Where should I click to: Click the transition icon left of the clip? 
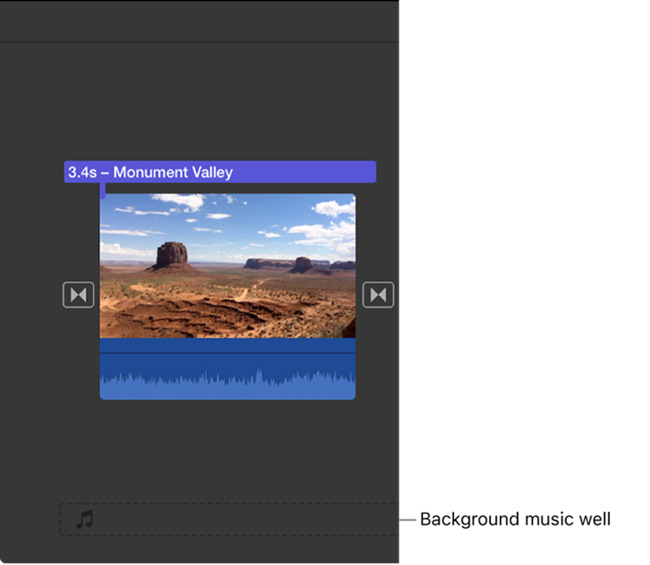click(78, 295)
